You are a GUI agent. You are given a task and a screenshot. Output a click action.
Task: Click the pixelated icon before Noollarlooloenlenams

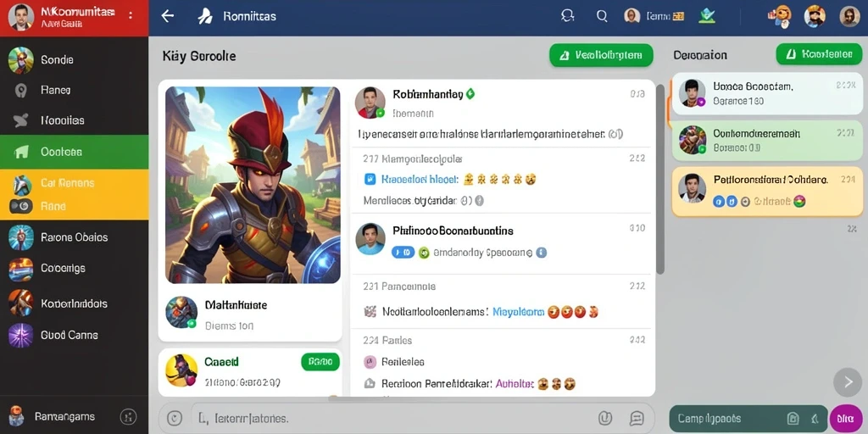[x=370, y=312]
